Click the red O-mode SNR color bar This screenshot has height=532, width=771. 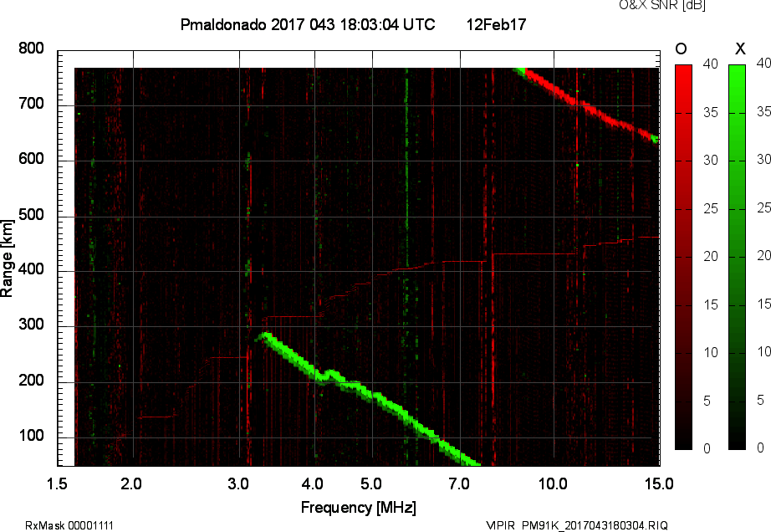(683, 257)
